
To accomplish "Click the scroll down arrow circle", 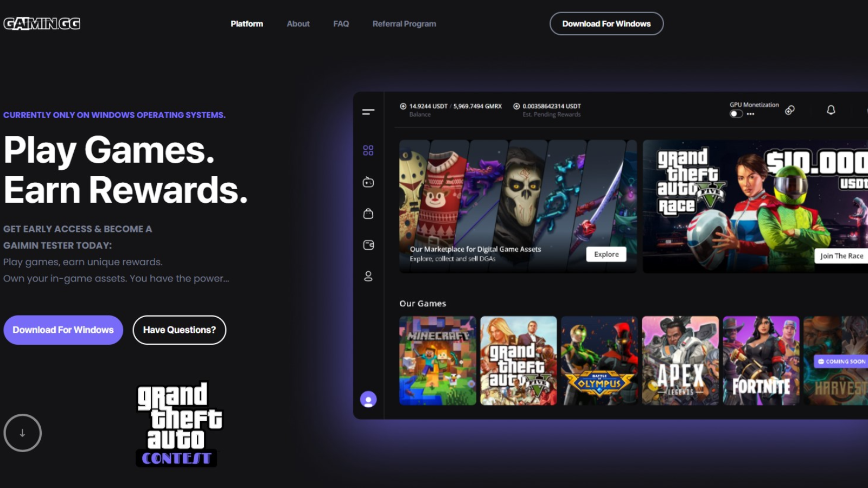I will click(22, 433).
